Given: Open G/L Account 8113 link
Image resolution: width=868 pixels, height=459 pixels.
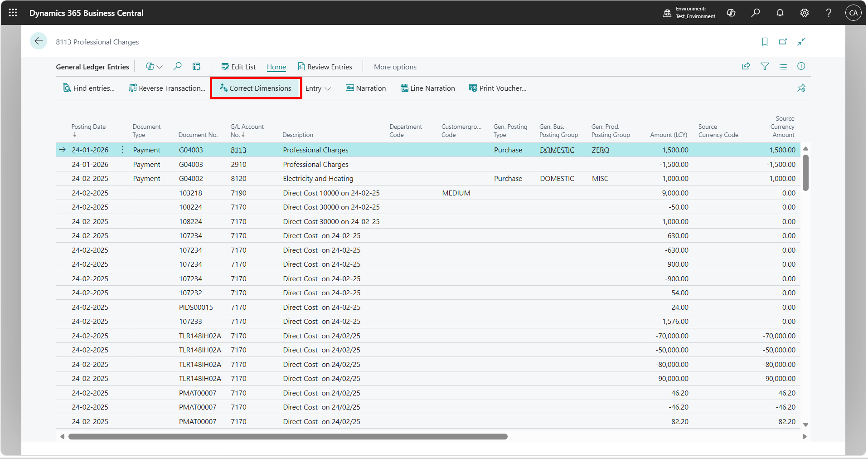Looking at the screenshot, I should pyautogui.click(x=238, y=150).
